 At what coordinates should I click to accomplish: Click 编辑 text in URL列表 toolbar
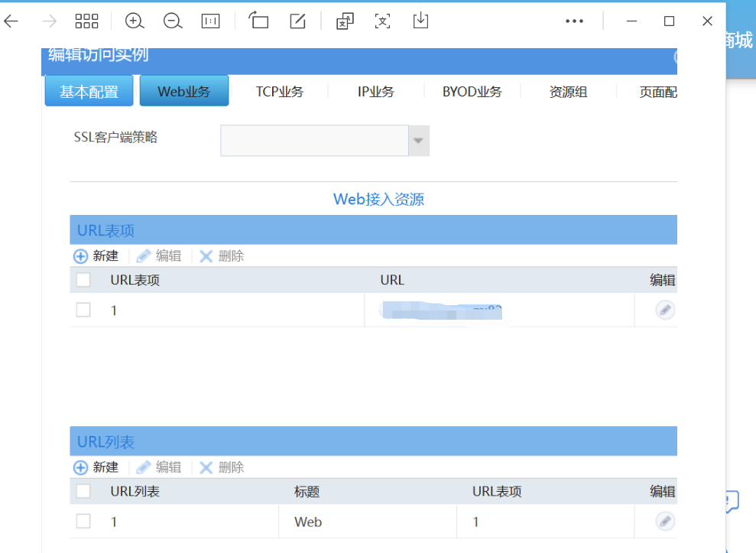(x=168, y=467)
